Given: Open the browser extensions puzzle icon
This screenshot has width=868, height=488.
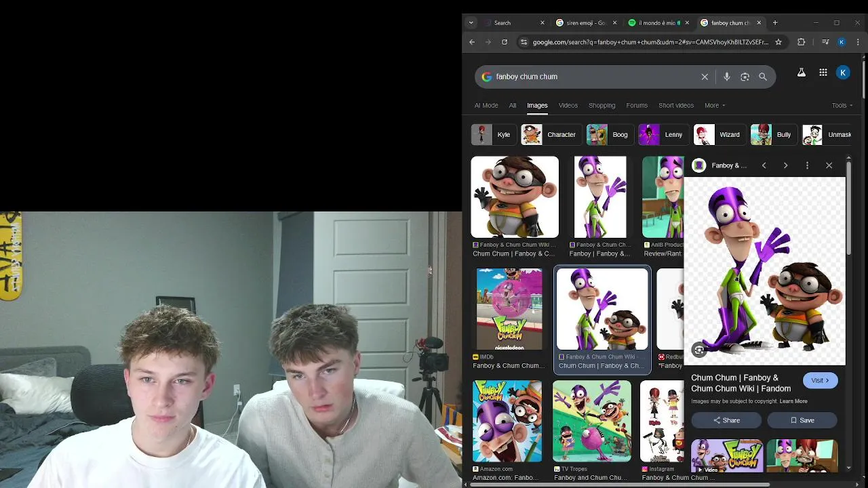Looking at the screenshot, I should 802,42.
